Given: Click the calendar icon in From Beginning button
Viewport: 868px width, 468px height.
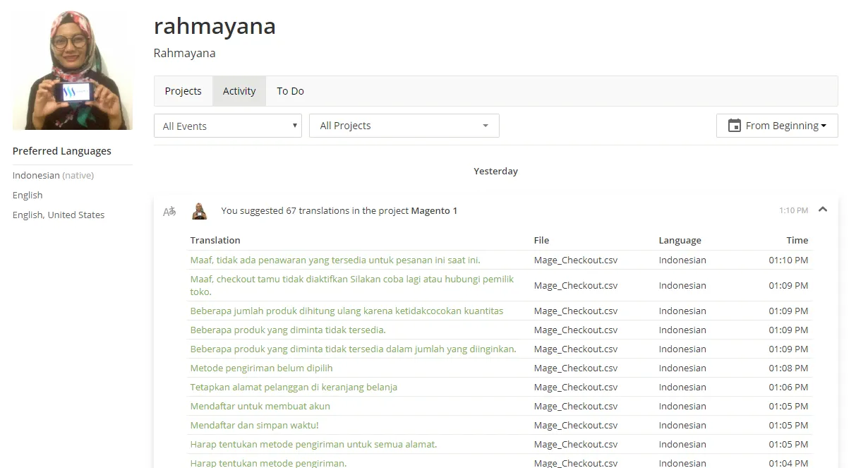Looking at the screenshot, I should [x=735, y=126].
